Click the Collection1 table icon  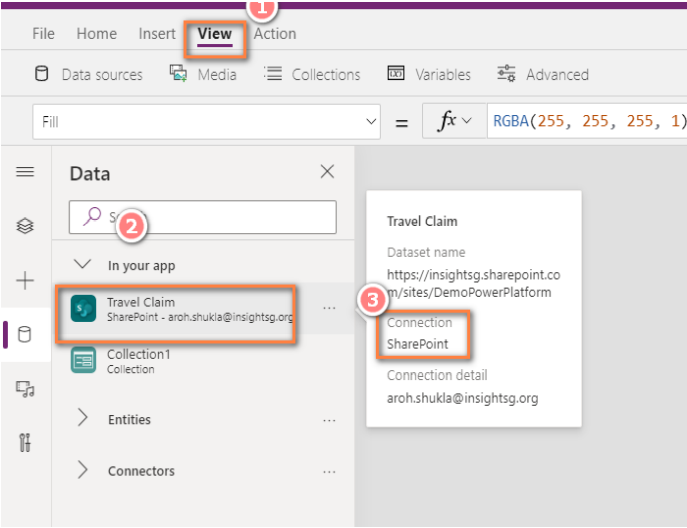point(83,360)
